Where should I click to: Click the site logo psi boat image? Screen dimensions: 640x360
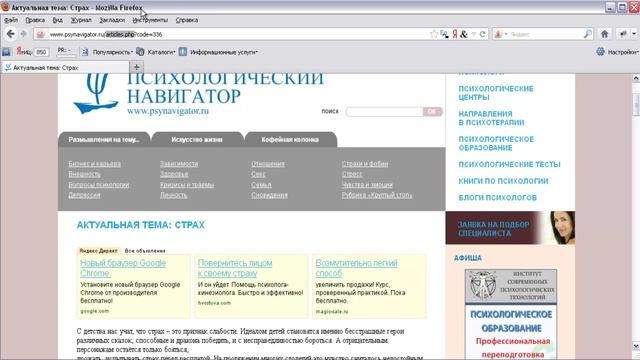96,94
